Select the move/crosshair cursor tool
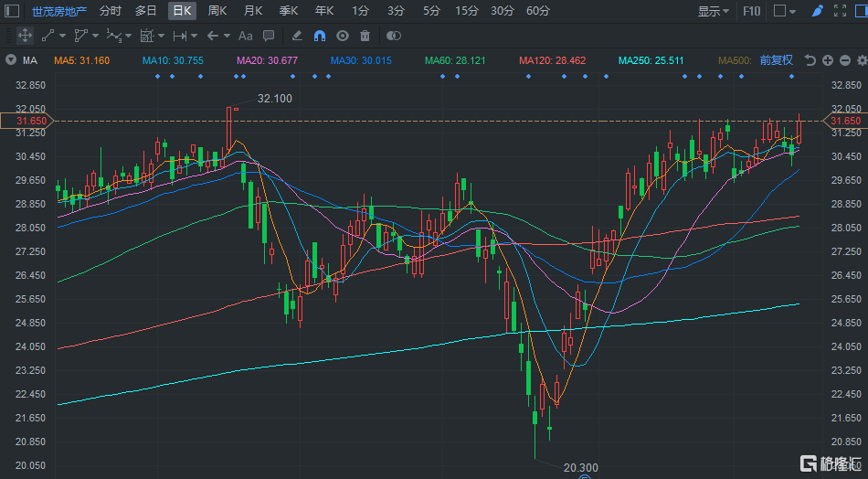Screen dimensions: 868x479 point(25,36)
